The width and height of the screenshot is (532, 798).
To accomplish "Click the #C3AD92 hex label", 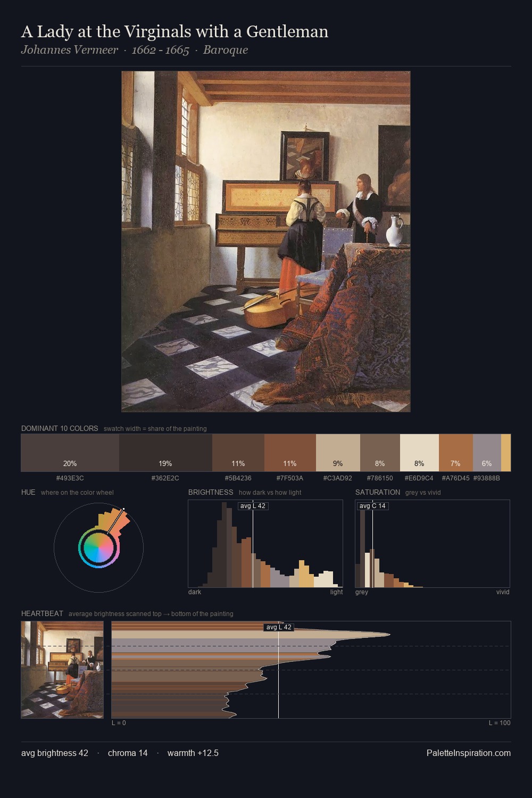I will click(338, 478).
